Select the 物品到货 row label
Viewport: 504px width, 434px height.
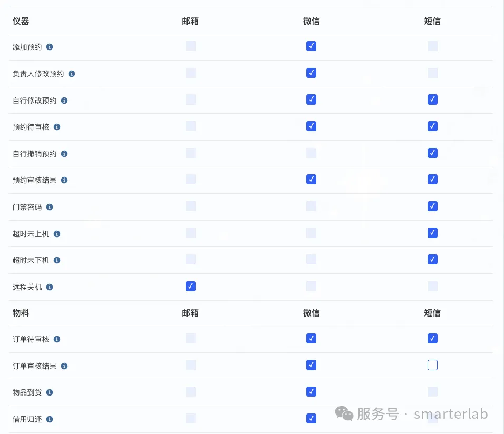pyautogui.click(x=27, y=392)
